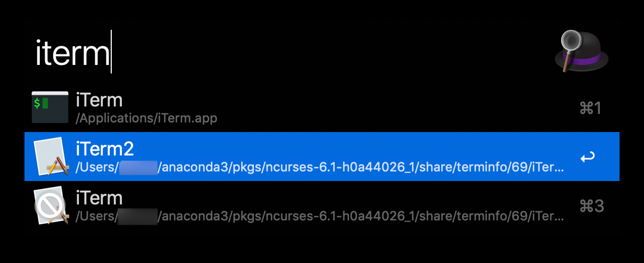This screenshot has width=644, height=263.
Task: Click the blacked-out username in last path
Action: pyautogui.click(x=138, y=216)
